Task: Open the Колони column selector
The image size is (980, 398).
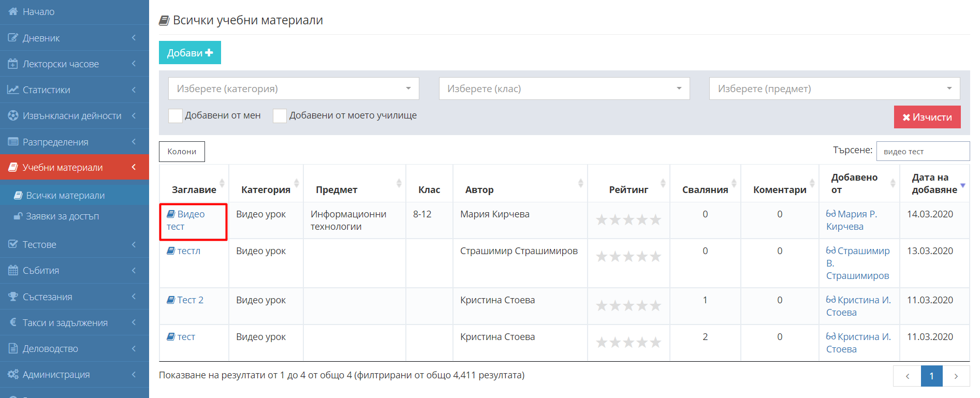Action: click(182, 152)
